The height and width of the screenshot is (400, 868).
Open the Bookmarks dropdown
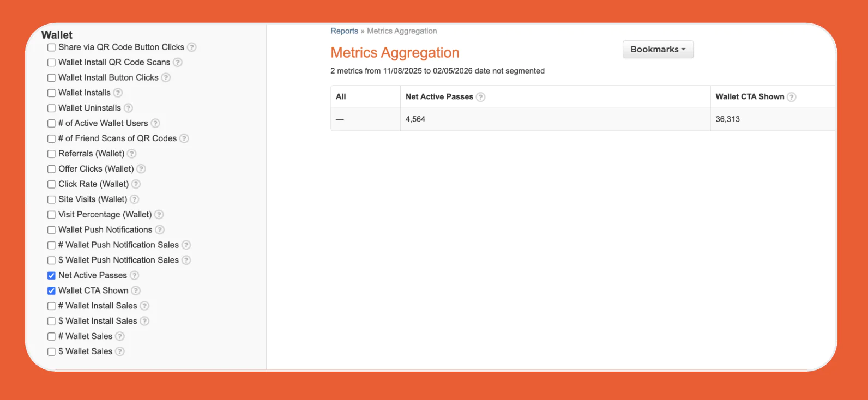click(658, 50)
